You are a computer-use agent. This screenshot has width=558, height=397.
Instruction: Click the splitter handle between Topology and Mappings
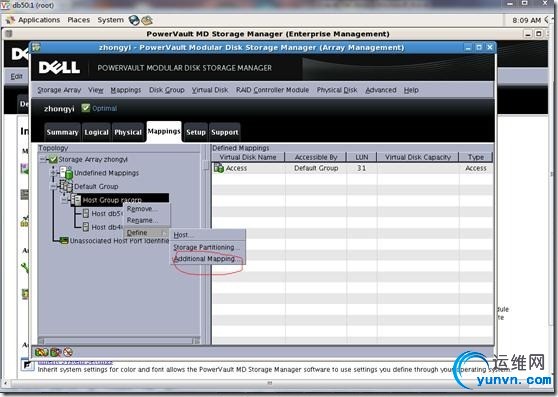(x=206, y=165)
